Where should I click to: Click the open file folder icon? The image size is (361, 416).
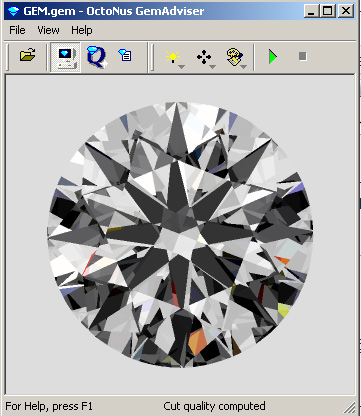tap(28, 55)
